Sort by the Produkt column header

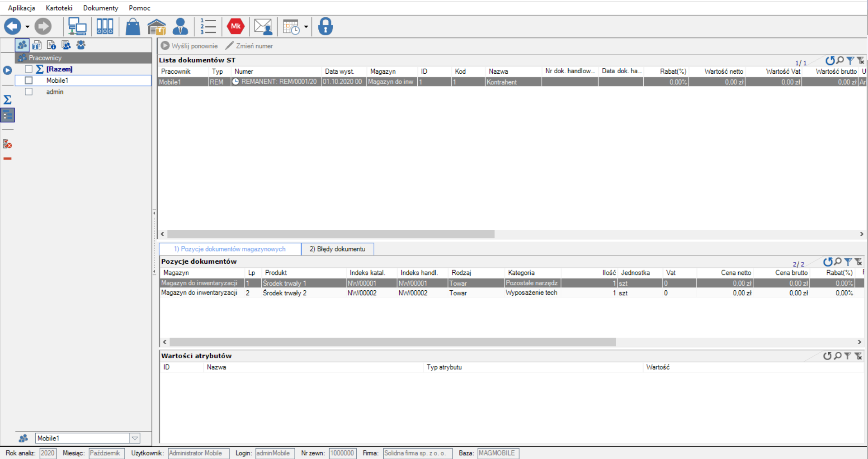coord(304,273)
